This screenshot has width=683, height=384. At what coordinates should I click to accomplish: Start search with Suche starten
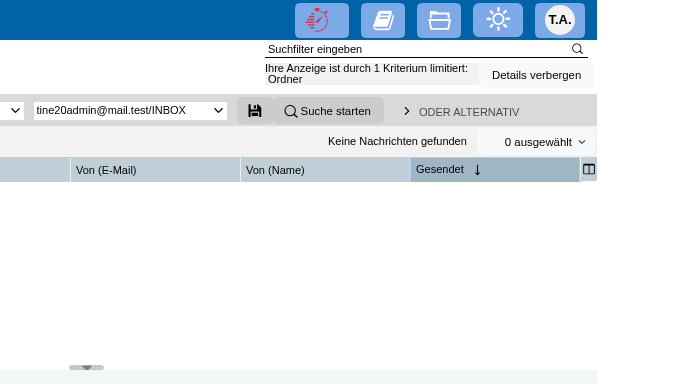(328, 111)
